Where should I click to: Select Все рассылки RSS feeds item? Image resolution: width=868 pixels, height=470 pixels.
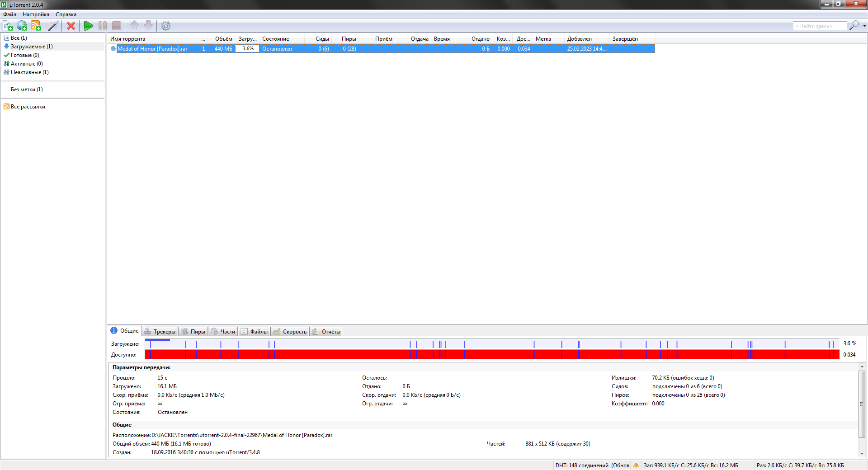(x=28, y=107)
